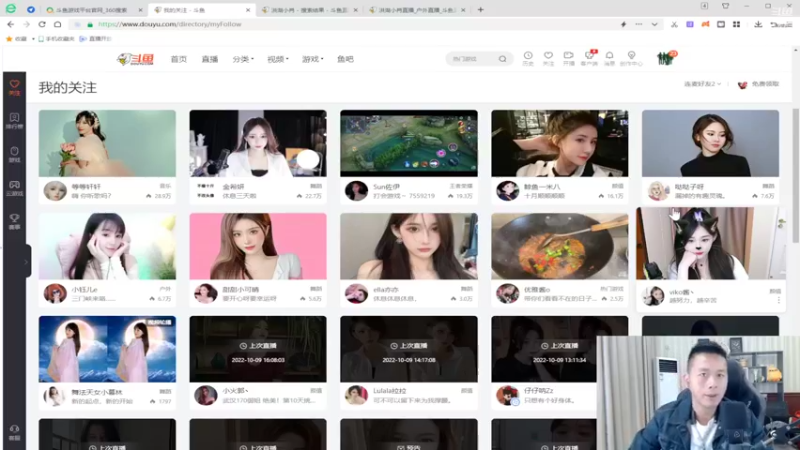Viewport: 800px width, 450px height.
Task: Open the 关注 heart icon in left sidebar
Action: click(14, 87)
